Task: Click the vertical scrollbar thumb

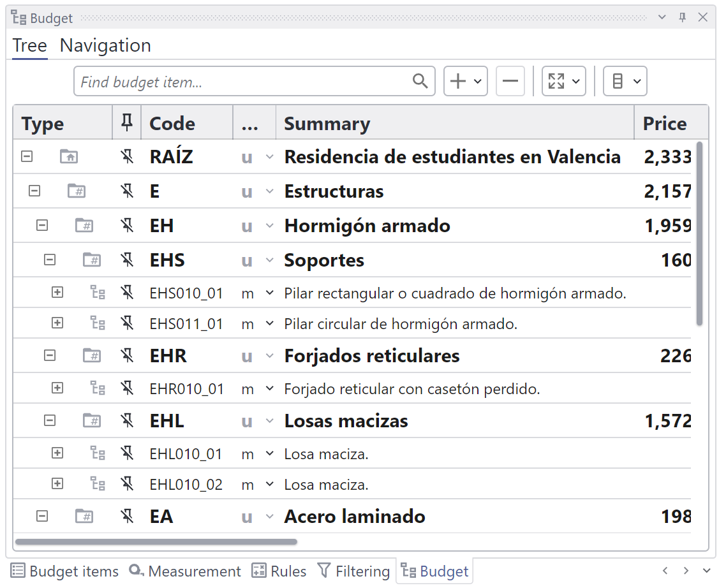Action: click(x=699, y=234)
